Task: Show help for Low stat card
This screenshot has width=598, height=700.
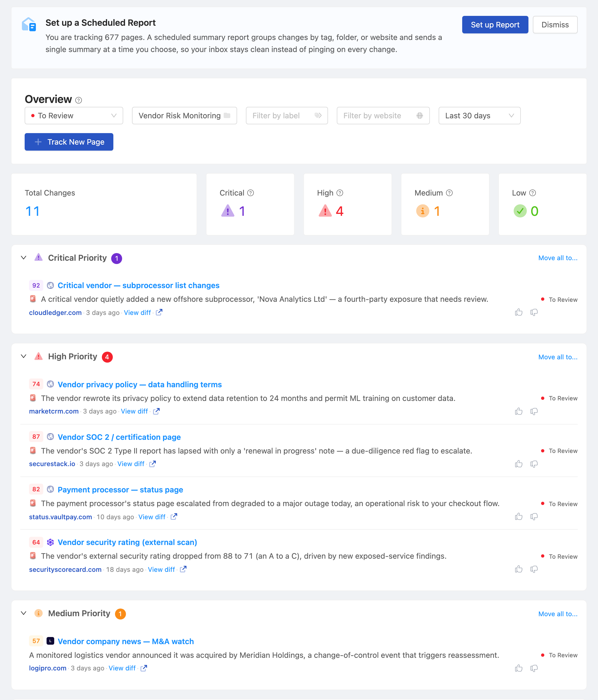Action: (x=533, y=193)
